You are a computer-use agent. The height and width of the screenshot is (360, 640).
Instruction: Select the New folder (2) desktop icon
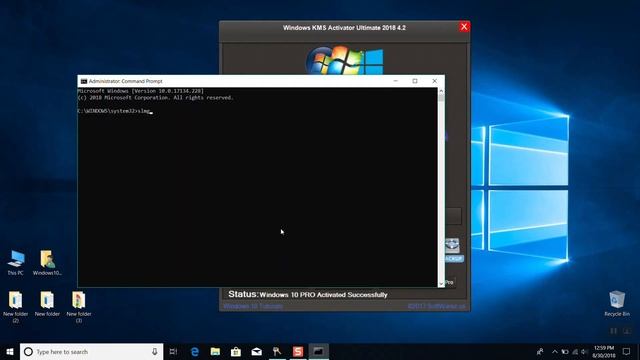16,307
